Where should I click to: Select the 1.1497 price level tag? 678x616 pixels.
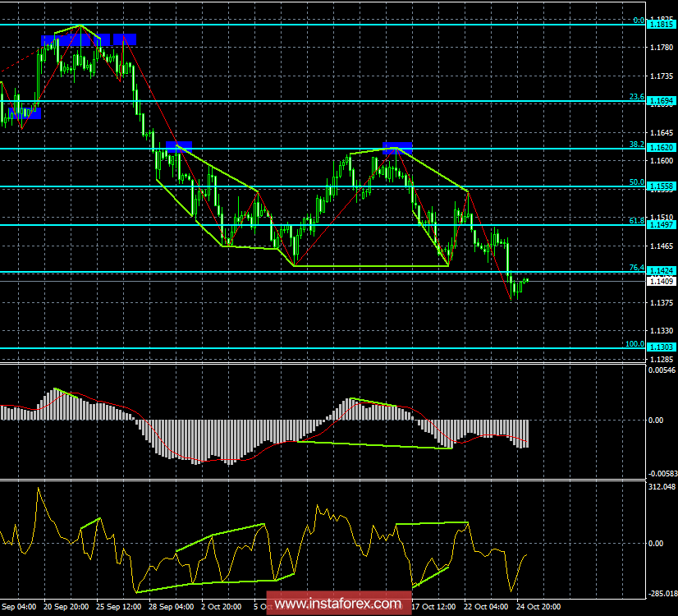pyautogui.click(x=662, y=225)
